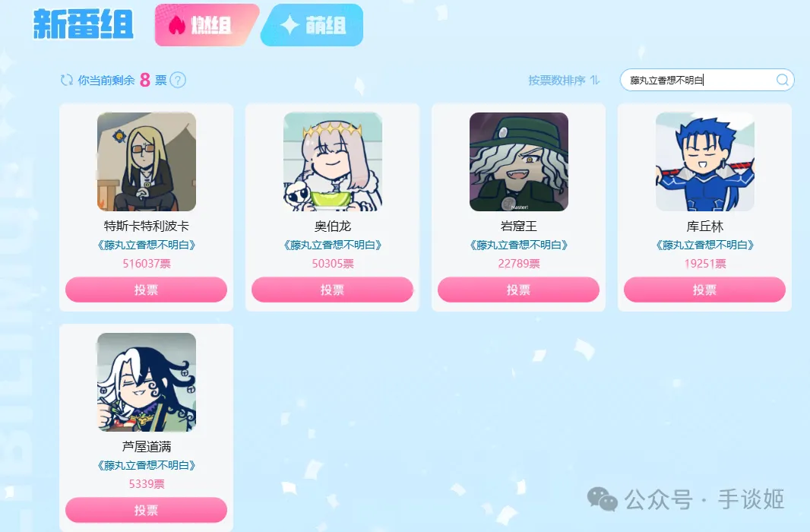Vote for 库丘林 using 投票 button
The image size is (810, 532).
click(x=704, y=290)
